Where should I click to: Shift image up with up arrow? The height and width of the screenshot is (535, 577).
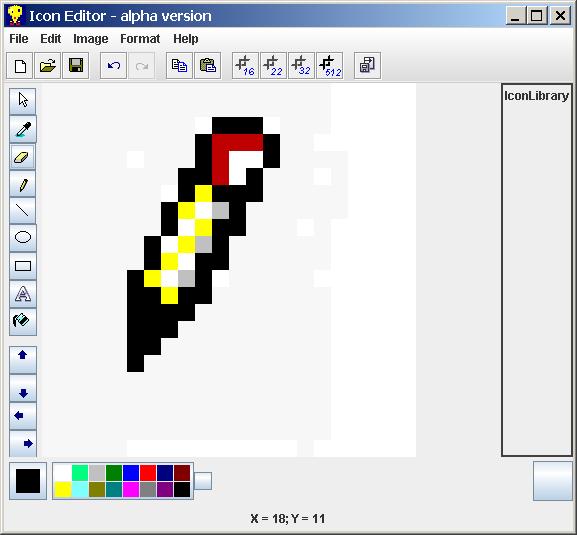click(23, 359)
